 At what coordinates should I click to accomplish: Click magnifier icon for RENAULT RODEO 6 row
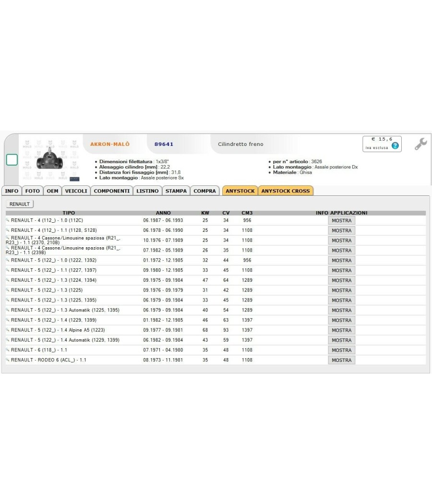pyautogui.click(x=7, y=360)
